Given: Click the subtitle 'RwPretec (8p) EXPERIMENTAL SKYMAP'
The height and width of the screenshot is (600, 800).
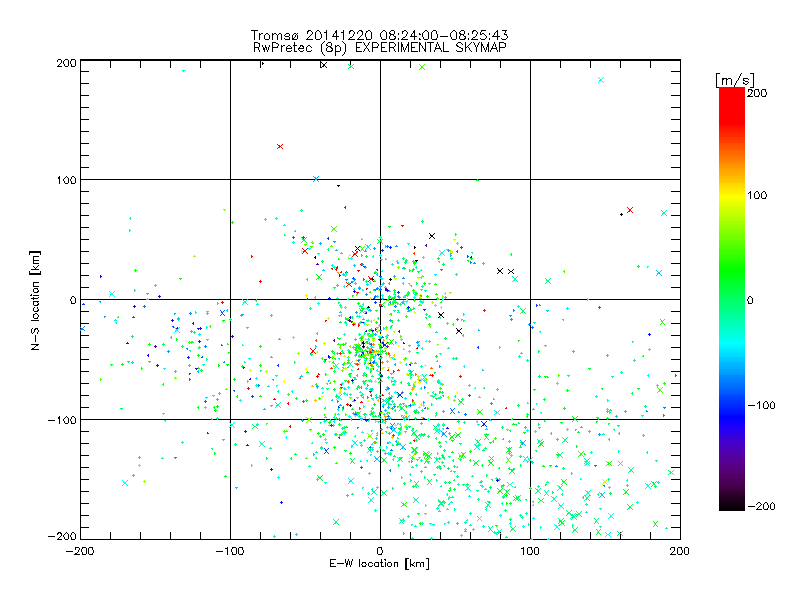Looking at the screenshot, I should point(380,48).
